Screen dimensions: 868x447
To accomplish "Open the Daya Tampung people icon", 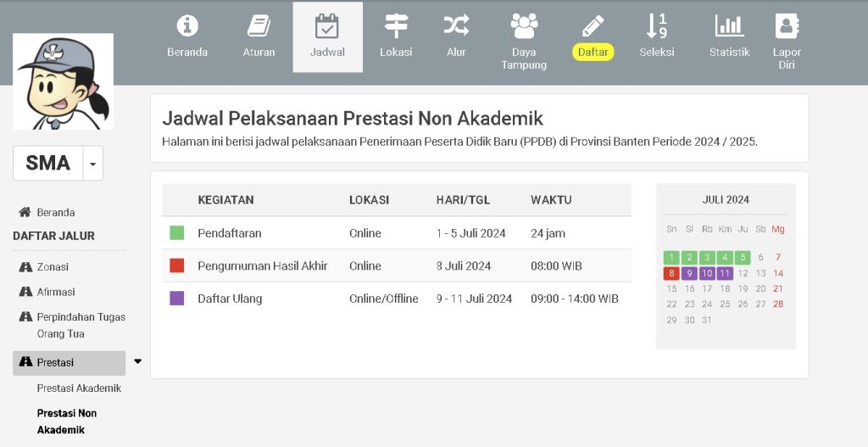I will tap(524, 26).
